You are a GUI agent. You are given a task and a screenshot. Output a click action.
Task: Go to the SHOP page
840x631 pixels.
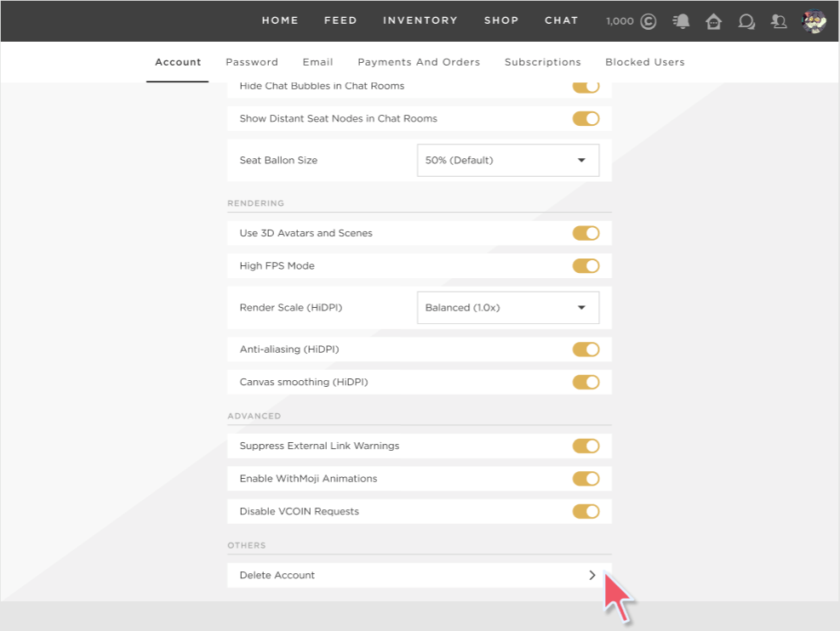[501, 20]
